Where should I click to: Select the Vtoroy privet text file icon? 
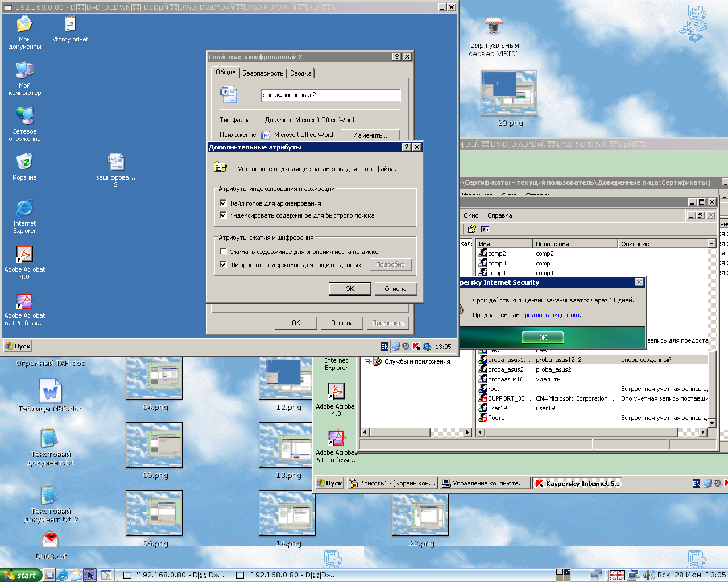pos(70,25)
